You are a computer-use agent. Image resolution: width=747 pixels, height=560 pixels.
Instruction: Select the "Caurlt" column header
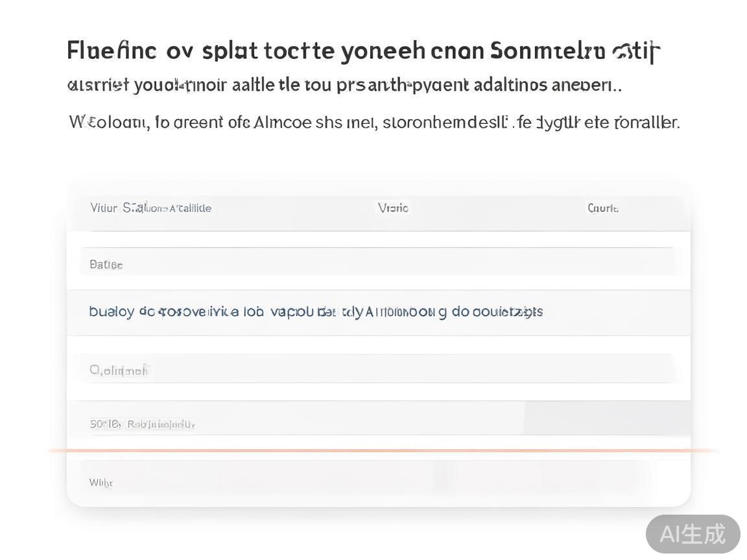pos(602,208)
